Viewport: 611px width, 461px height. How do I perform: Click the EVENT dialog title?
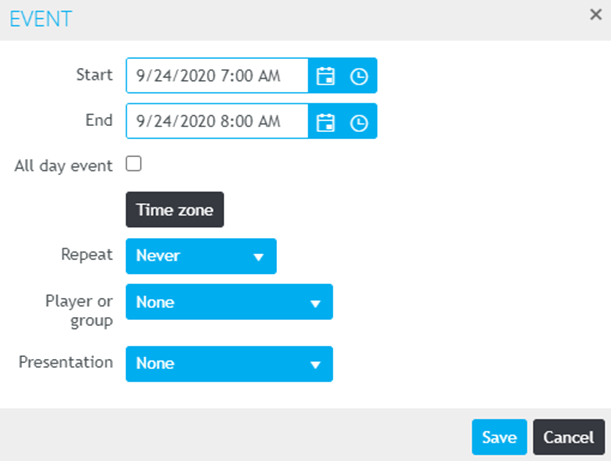[x=40, y=18]
